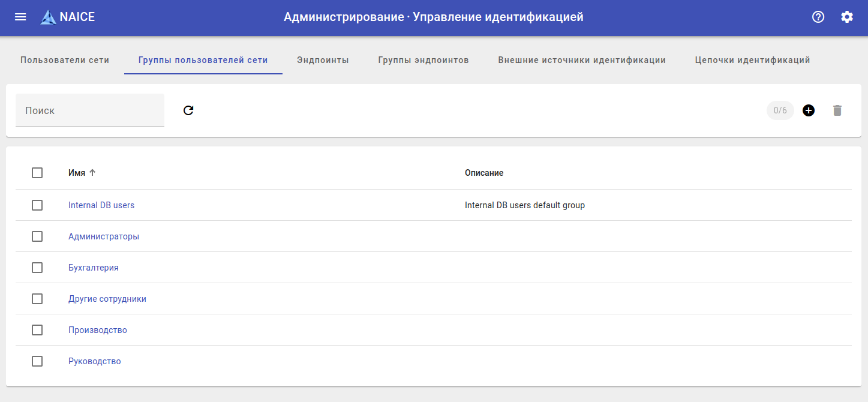
Task: Check the select-all header checkbox
Action: point(37,173)
